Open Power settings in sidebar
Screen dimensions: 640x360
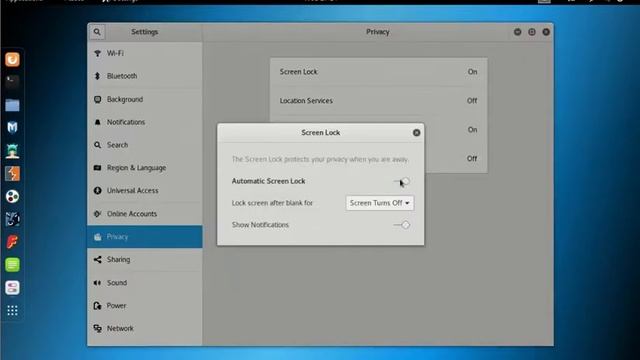click(145, 305)
